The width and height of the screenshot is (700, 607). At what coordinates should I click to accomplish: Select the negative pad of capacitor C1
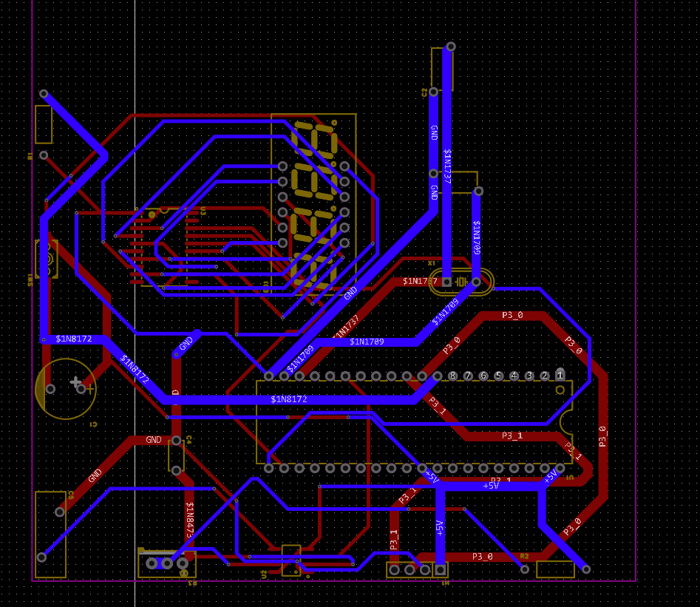[50, 389]
